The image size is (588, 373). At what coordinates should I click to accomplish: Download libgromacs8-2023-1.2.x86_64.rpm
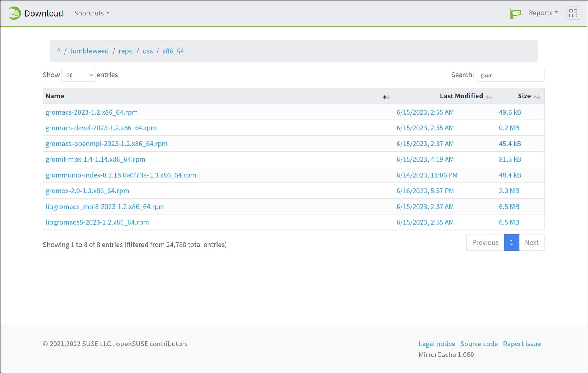coord(97,222)
